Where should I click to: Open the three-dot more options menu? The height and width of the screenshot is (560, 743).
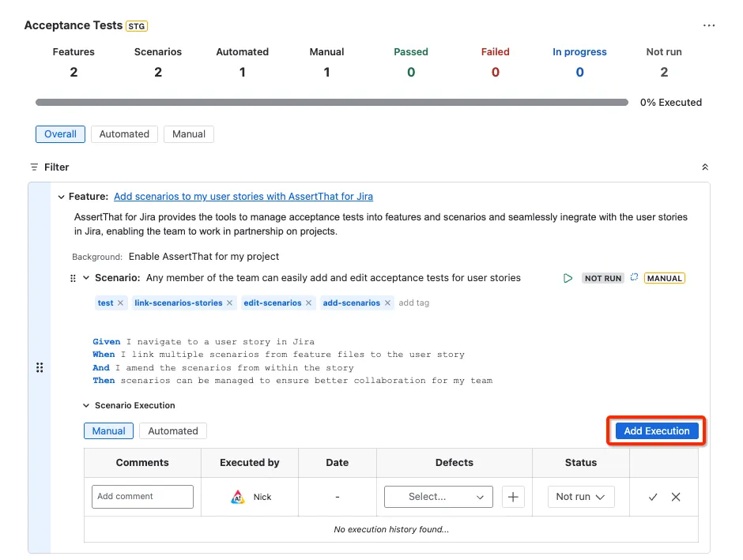click(x=709, y=25)
